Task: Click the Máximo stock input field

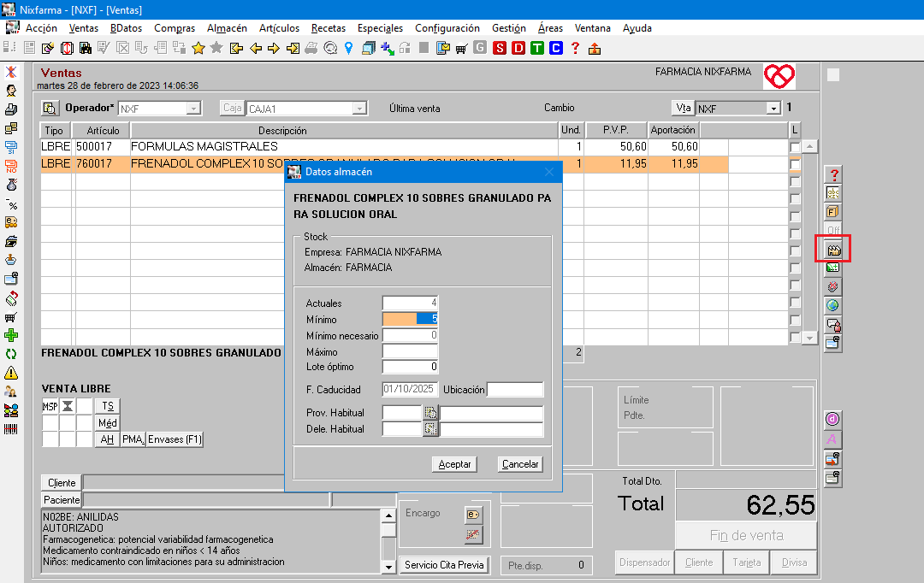Action: tap(410, 351)
